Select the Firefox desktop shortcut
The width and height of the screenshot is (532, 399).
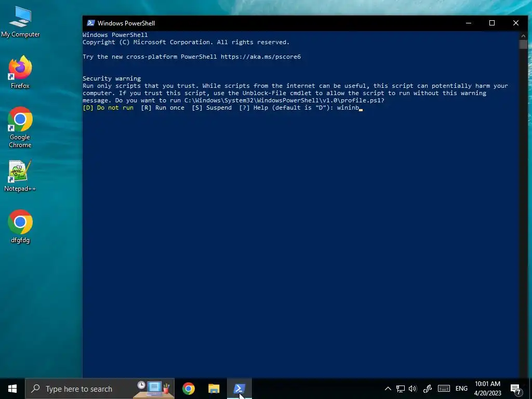[20, 72]
